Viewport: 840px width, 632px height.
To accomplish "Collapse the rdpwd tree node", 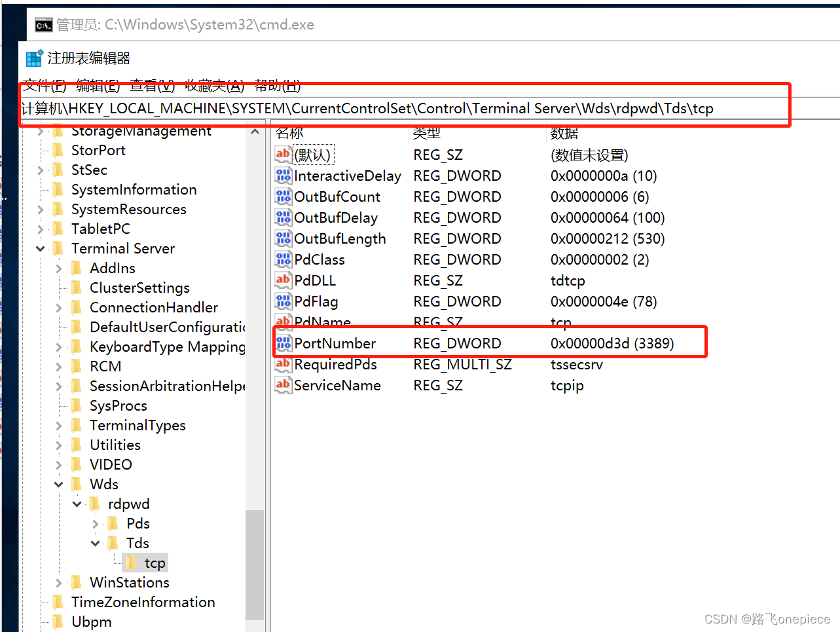I will click(77, 504).
